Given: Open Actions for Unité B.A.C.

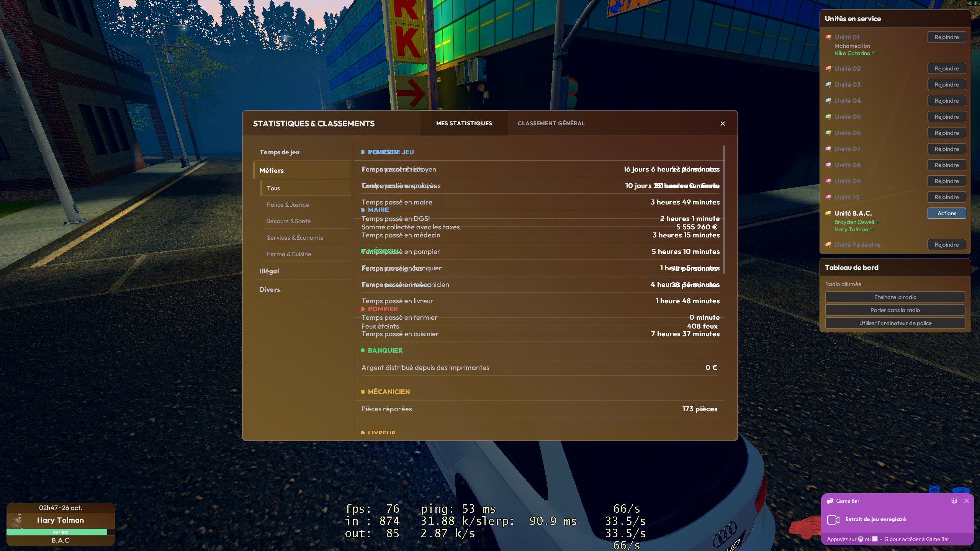Looking at the screenshot, I should (946, 213).
